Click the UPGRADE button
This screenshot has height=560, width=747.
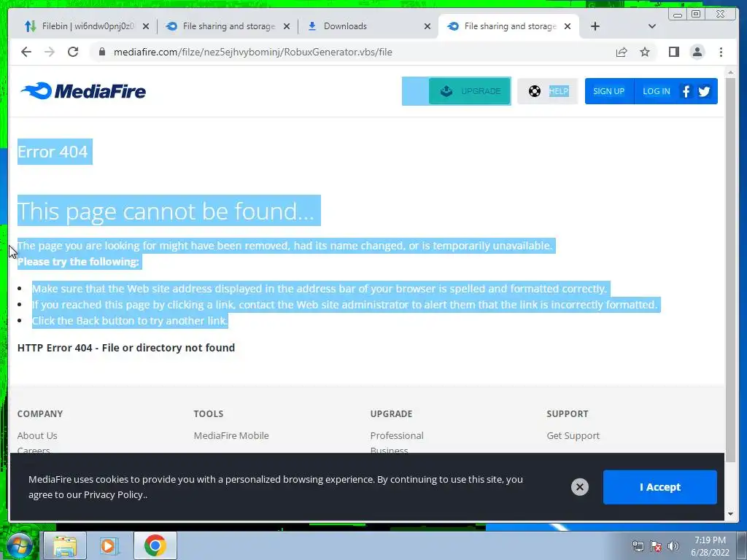[470, 91]
